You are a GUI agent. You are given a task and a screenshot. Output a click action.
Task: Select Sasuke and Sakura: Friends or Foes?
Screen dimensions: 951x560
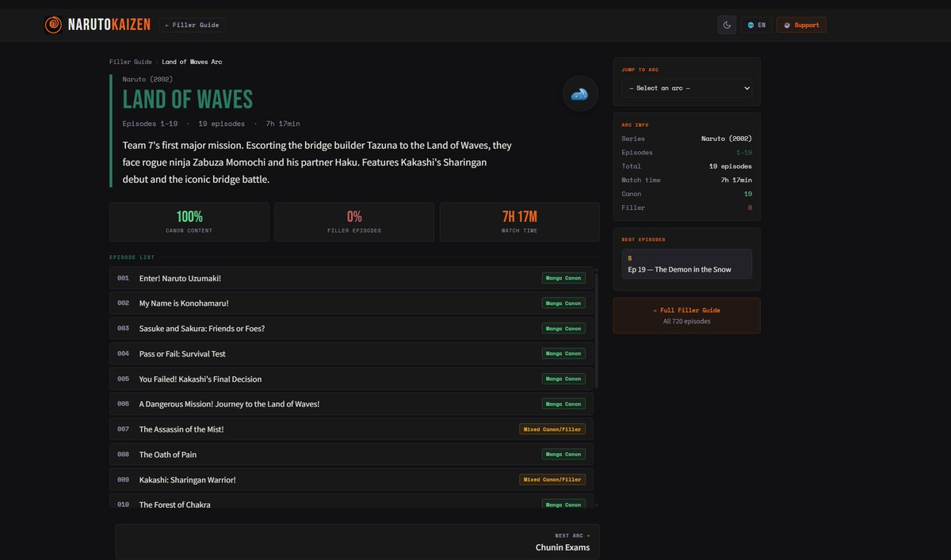[x=351, y=329]
